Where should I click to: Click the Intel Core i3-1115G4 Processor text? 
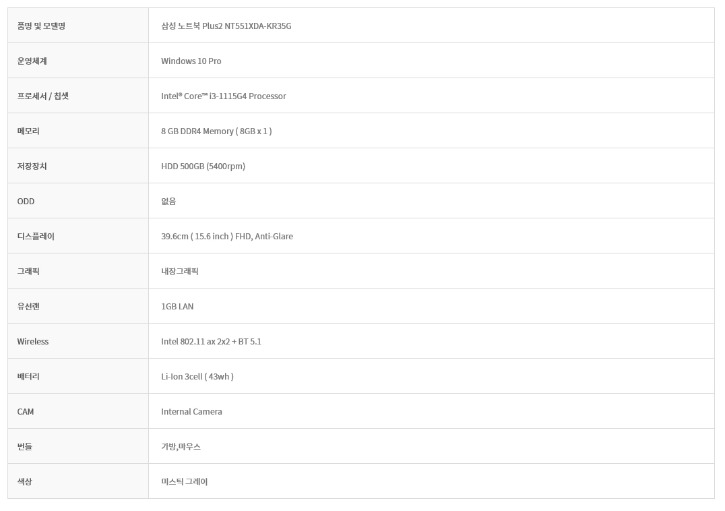[x=223, y=96]
